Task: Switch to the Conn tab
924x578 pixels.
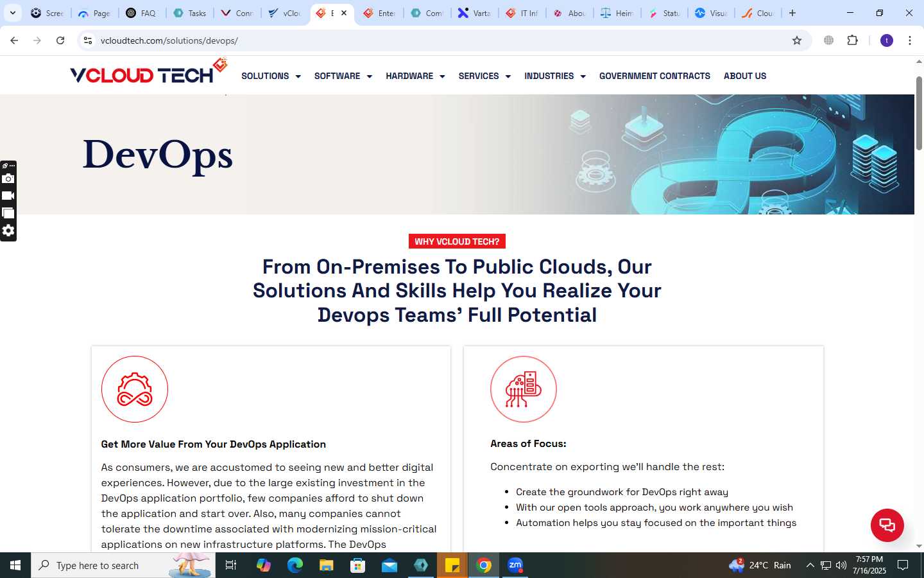Action: click(237, 13)
